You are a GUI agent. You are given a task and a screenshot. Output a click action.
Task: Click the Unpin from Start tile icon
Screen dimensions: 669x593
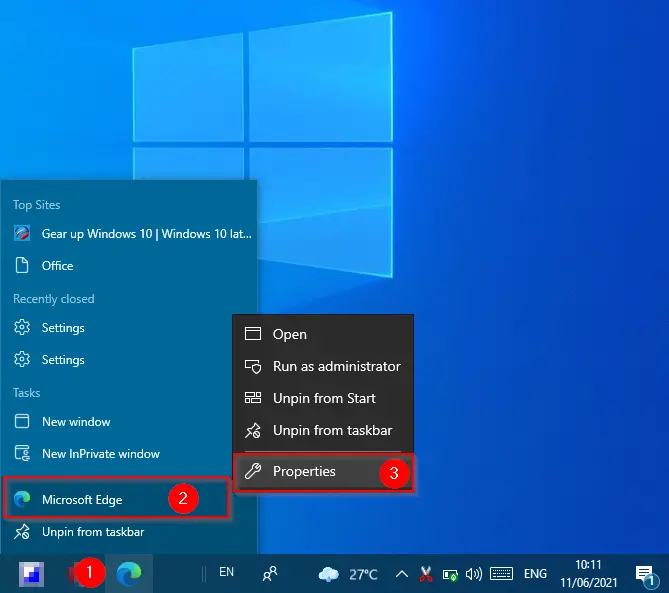[253, 398]
